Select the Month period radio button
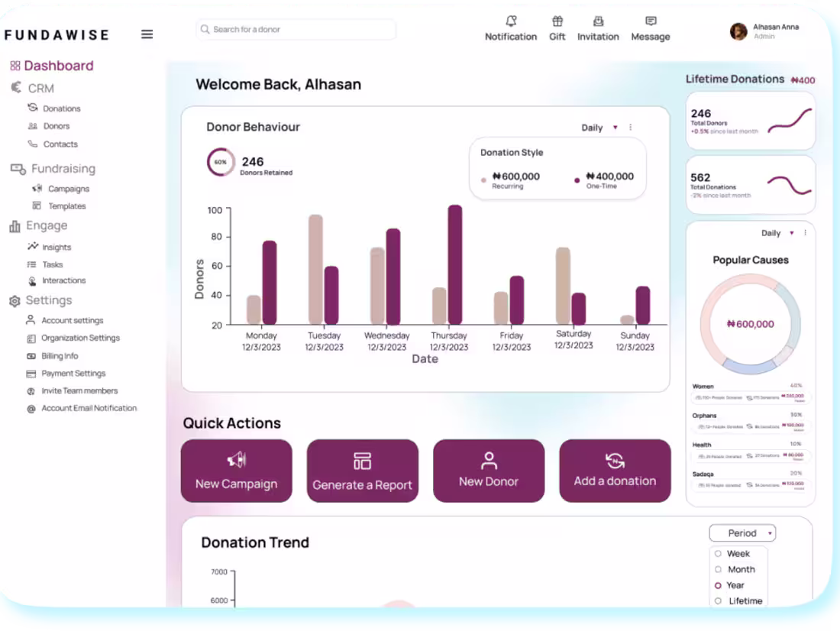The height and width of the screenshot is (631, 840). tap(719, 569)
